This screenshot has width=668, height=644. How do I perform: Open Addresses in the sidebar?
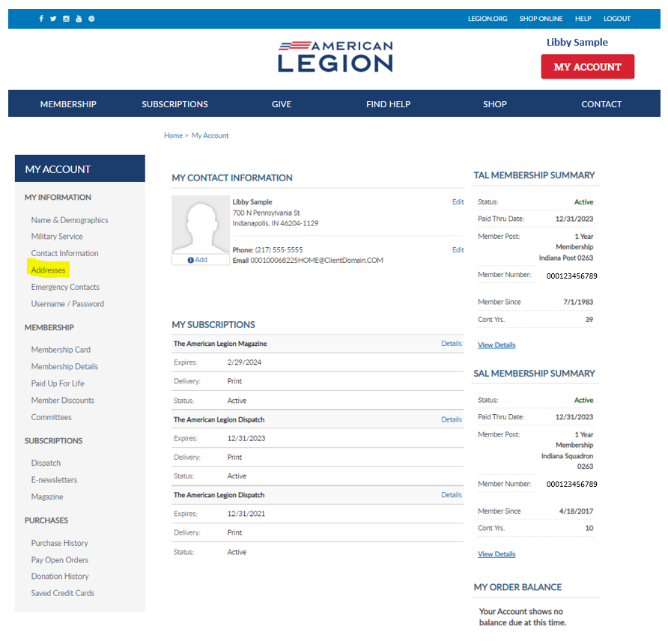coord(48,270)
